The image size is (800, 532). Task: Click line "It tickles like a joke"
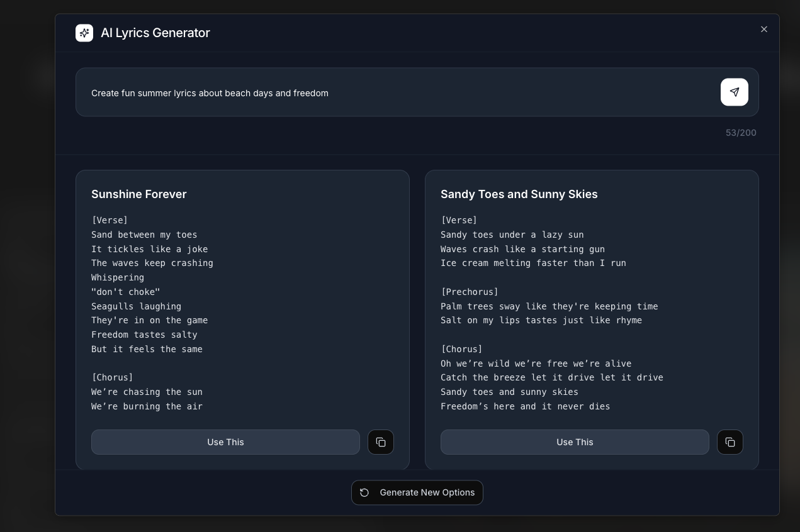[x=150, y=249]
